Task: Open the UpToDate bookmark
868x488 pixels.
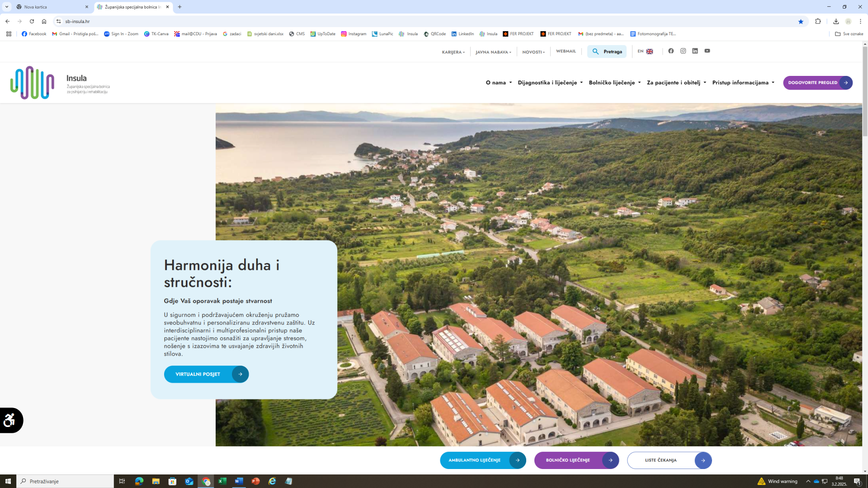Action: point(323,34)
